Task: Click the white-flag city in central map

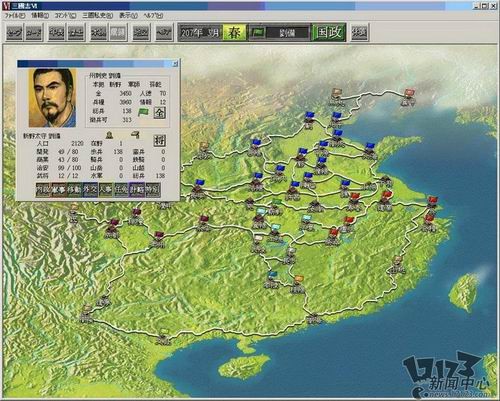Action: click(x=258, y=244)
